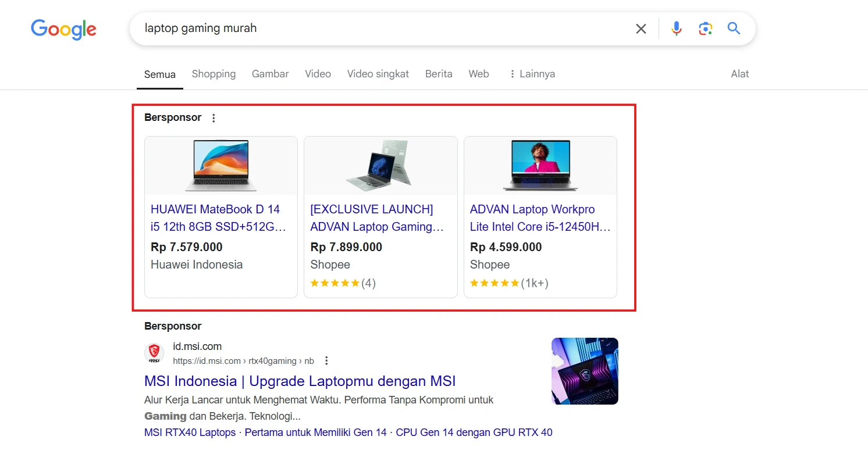Click the star rating with (4) reviews
Viewport: 868px width, 454px height.
click(x=343, y=283)
